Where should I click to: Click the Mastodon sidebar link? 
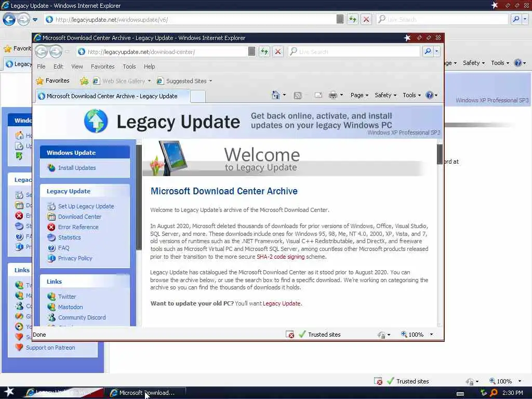tap(70, 307)
